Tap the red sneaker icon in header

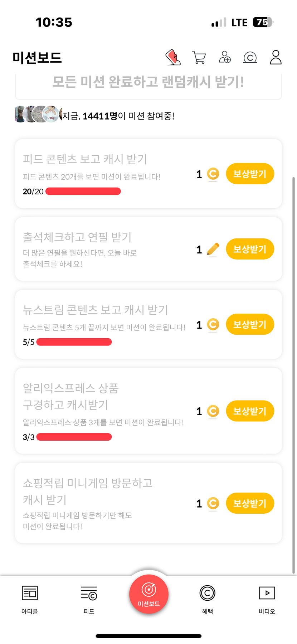pos(173,57)
